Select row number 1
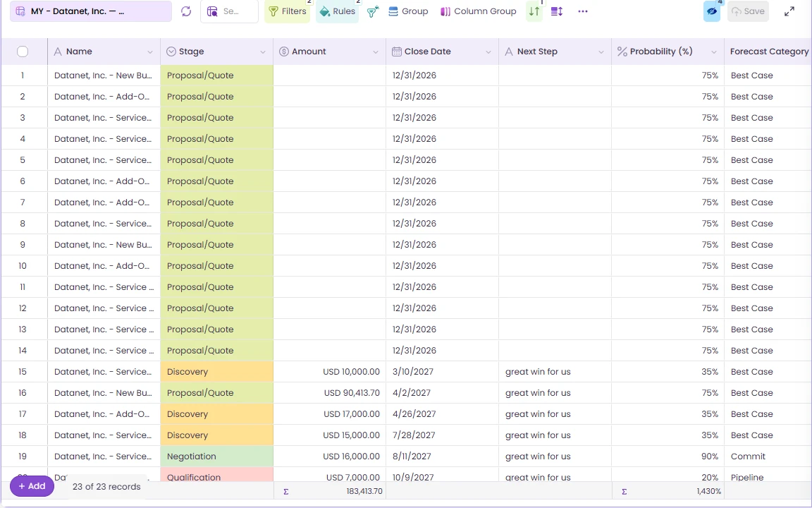The height and width of the screenshot is (508, 812). point(23,75)
